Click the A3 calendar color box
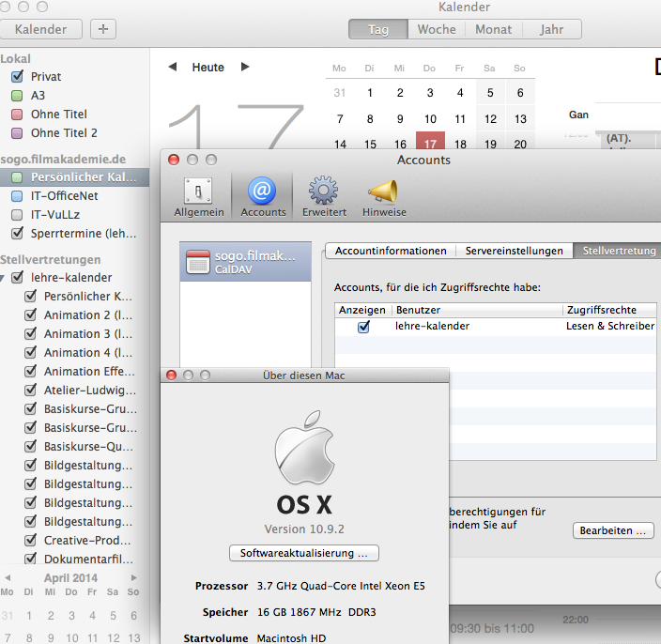Viewport: 661px width, 644px height. 17,96
